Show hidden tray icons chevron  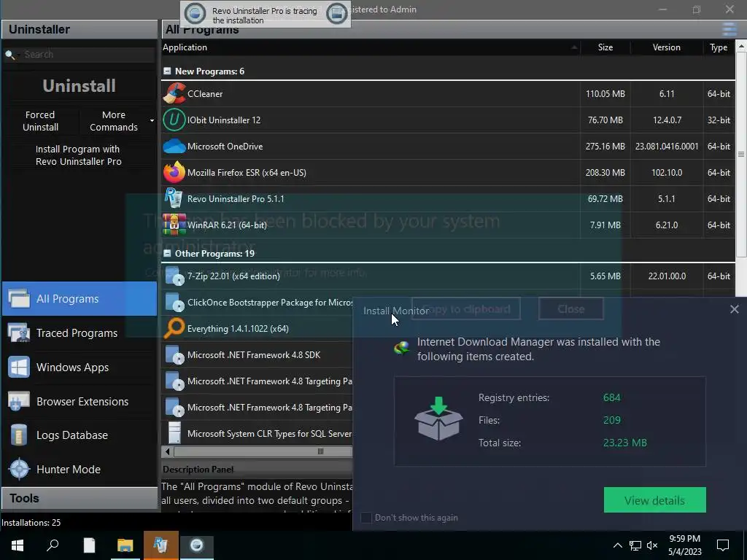(617, 545)
